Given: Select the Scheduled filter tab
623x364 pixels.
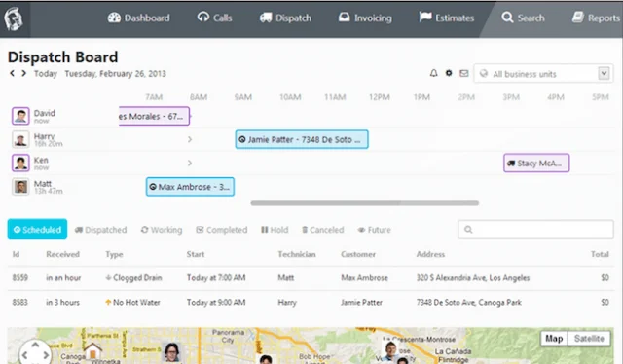Looking at the screenshot, I should pyautogui.click(x=37, y=230).
